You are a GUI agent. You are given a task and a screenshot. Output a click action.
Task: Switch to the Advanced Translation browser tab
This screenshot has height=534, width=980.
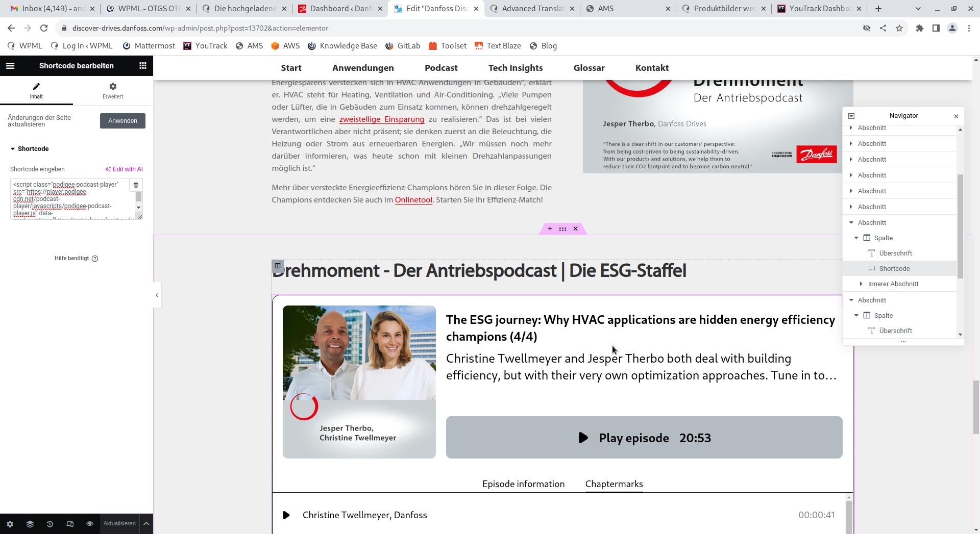[532, 9]
